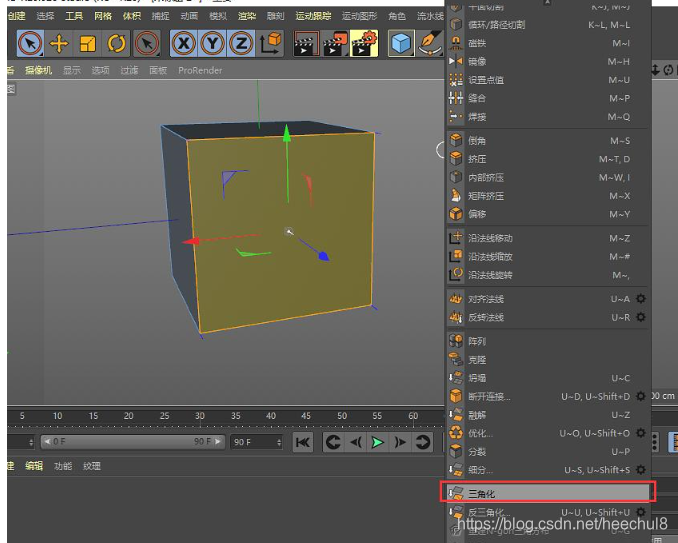
Task: Open the coordinate system axis cube icon
Action: coord(271,44)
